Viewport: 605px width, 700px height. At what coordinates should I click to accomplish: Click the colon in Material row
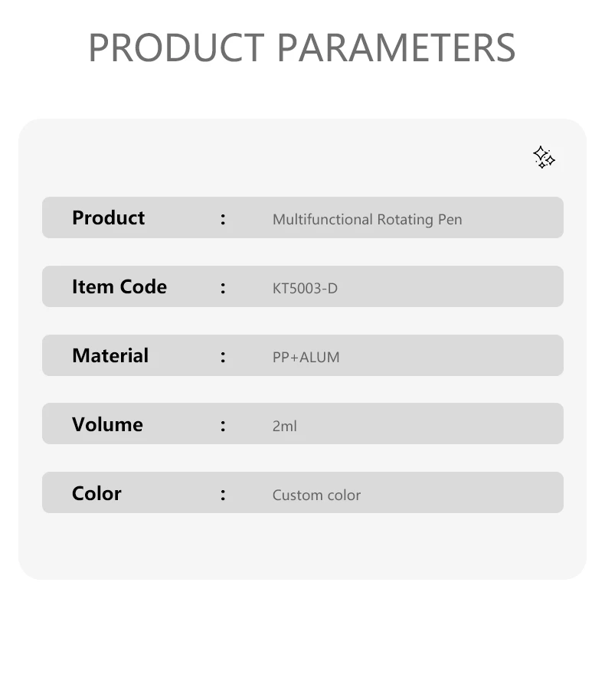[x=223, y=357]
